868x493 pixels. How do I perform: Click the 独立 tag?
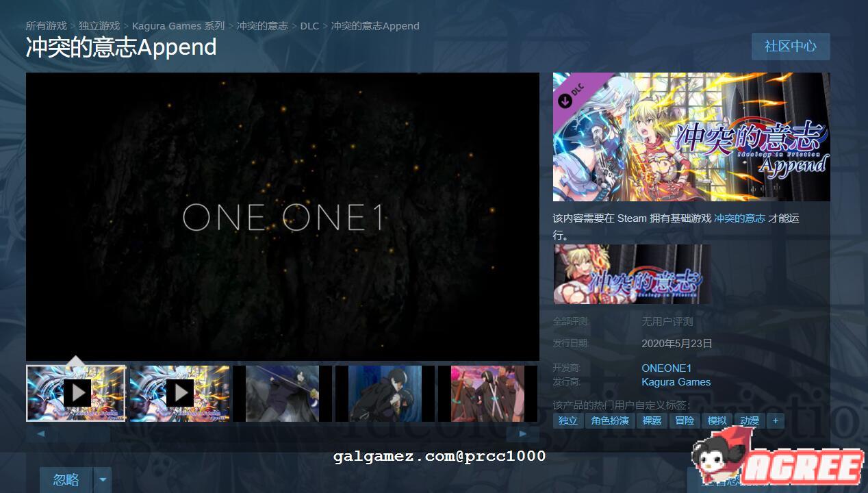point(567,420)
